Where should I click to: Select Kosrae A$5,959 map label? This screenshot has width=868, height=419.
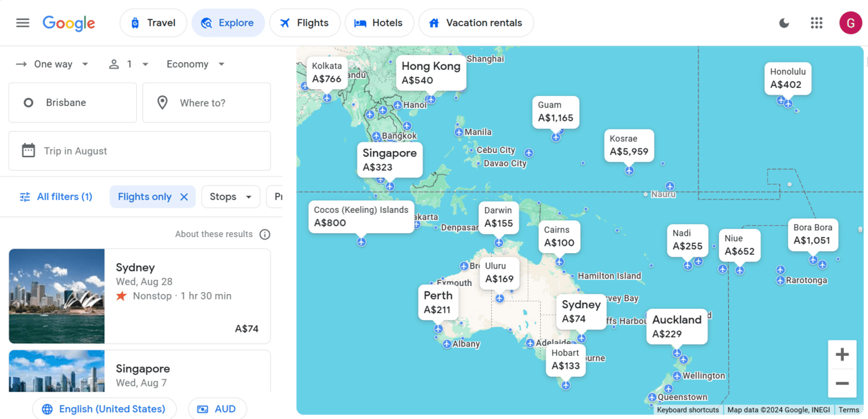coord(629,145)
